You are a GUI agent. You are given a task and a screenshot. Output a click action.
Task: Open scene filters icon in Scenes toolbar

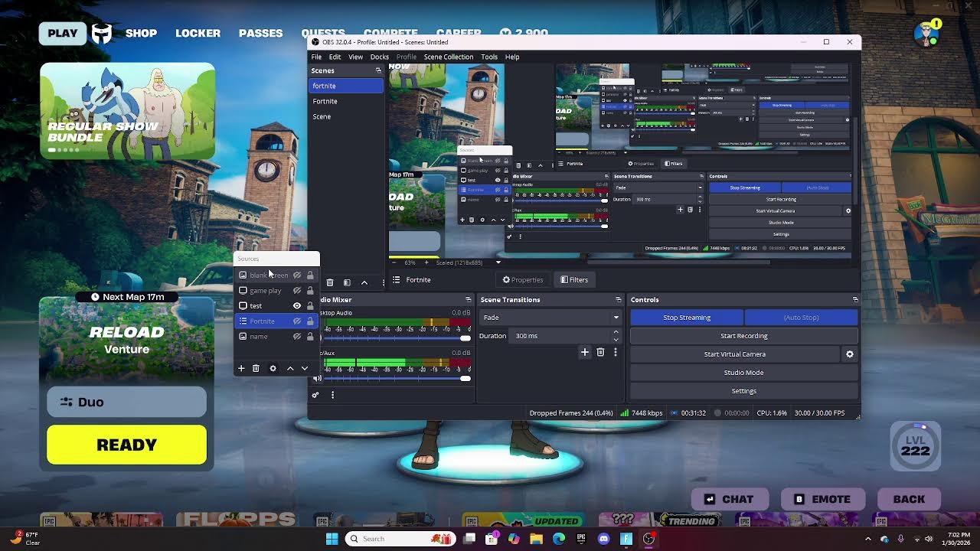pos(347,282)
